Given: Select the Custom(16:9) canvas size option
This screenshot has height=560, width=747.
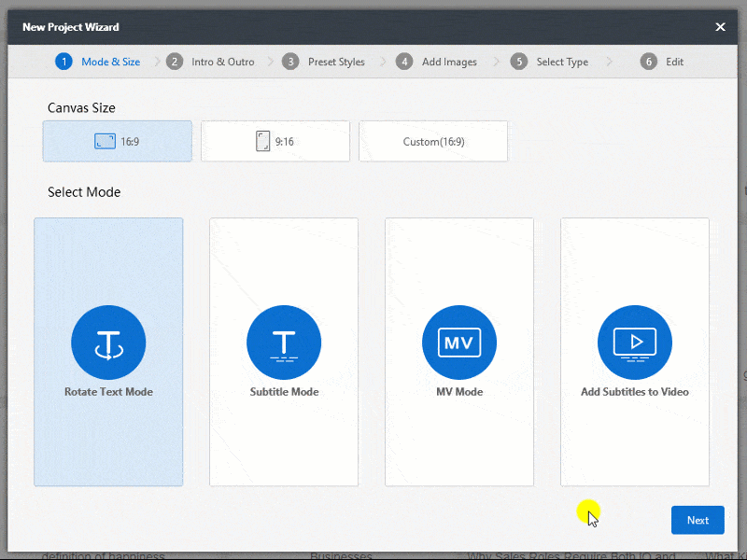Looking at the screenshot, I should pos(433,141).
